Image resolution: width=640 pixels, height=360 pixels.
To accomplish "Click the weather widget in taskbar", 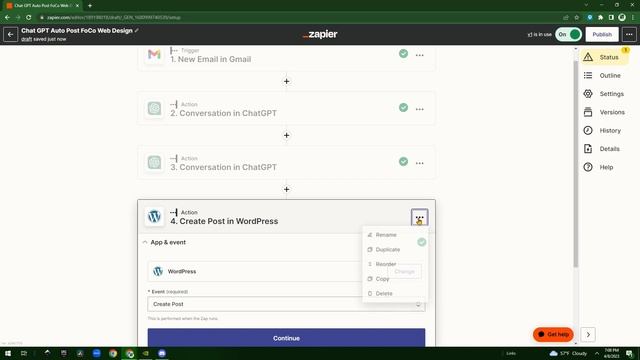I will coord(568,353).
